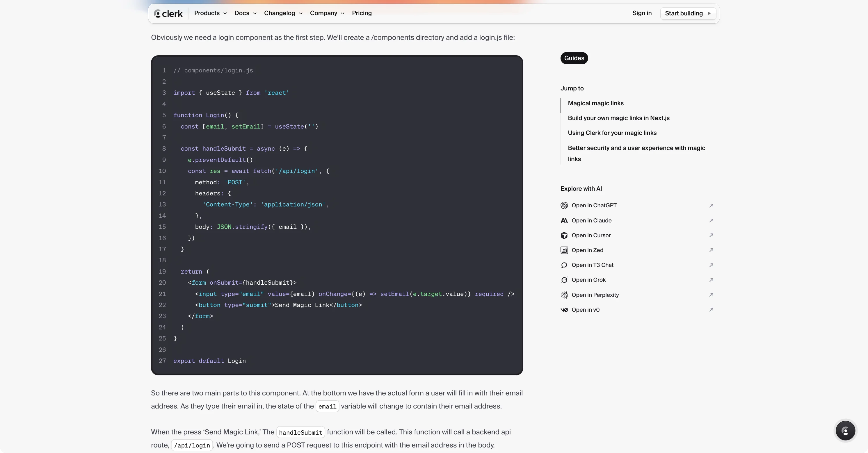
Task: Click the "// components/login.js" comment line
Action: pos(213,70)
